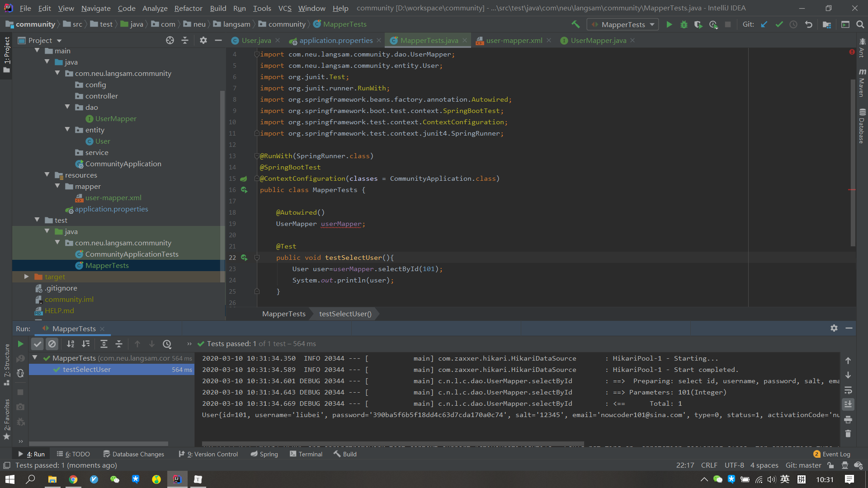Open Search Everywhere with the magnifier icon
This screenshot has height=488, width=868.
tap(860, 24)
